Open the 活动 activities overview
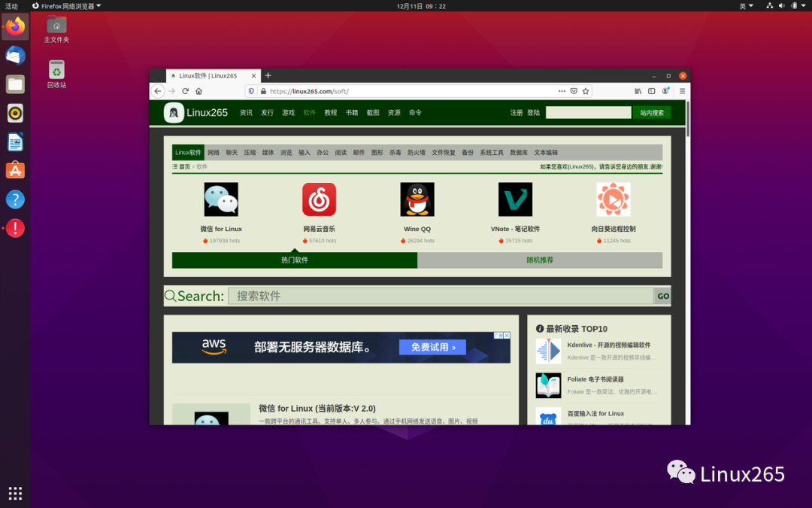The width and height of the screenshot is (812, 508). 11,6
